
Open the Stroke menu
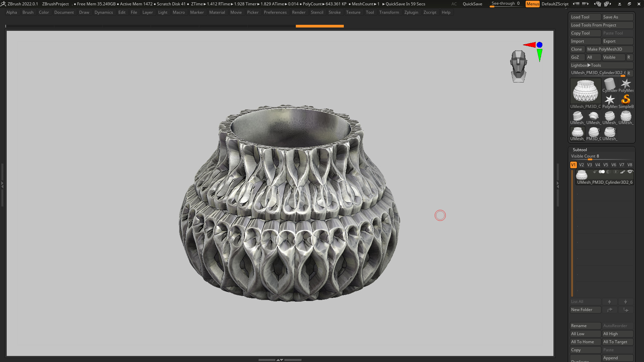[334, 12]
